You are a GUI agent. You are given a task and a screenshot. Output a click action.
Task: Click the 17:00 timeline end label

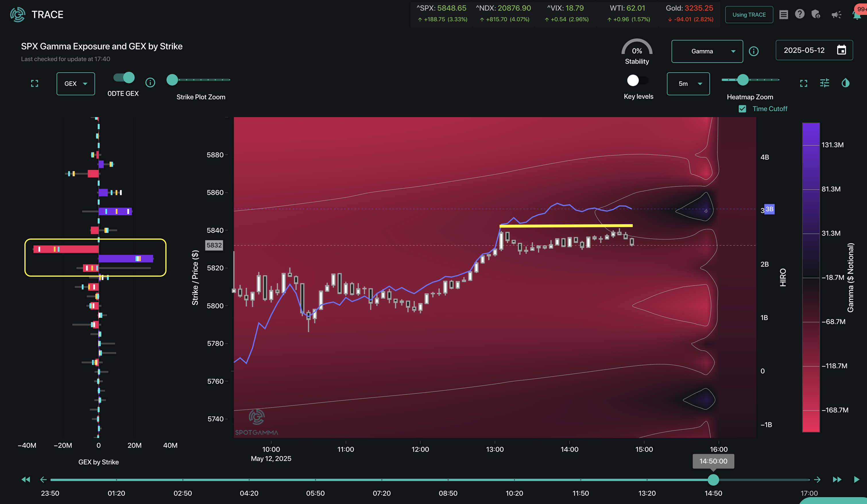(x=809, y=493)
